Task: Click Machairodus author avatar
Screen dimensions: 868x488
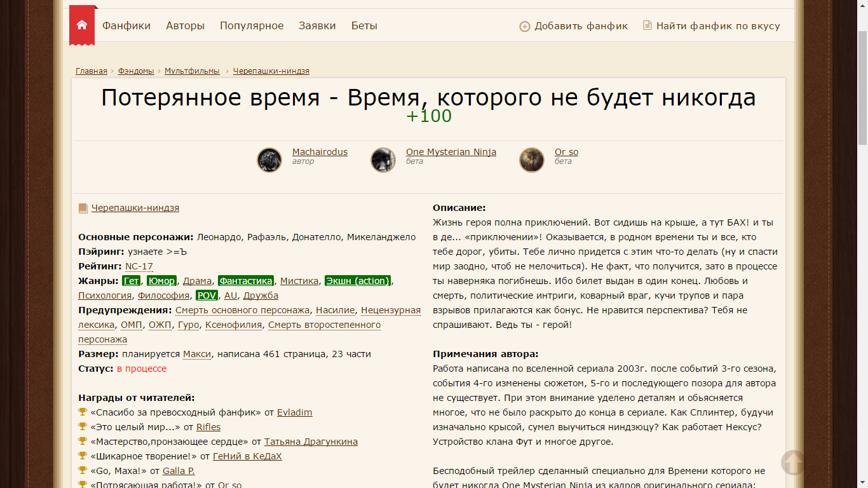Action: pyautogui.click(x=269, y=160)
